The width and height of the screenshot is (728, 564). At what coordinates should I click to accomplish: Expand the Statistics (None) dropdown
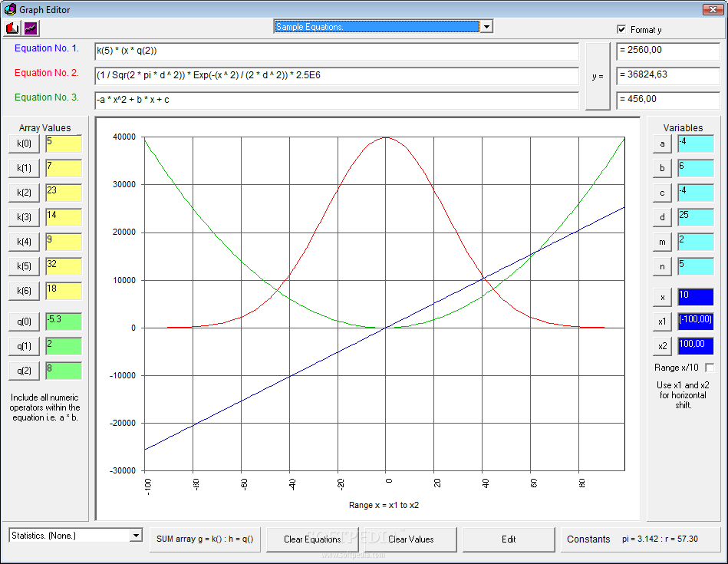point(136,535)
